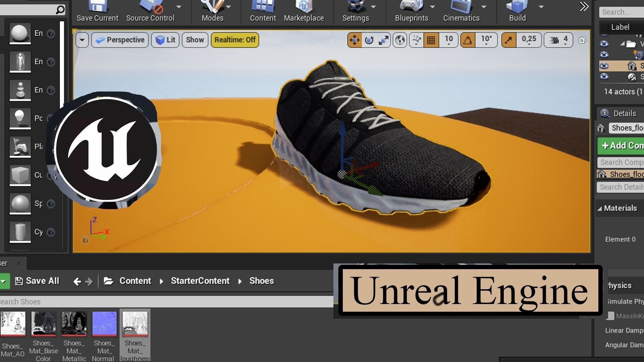Select the Player Start entry icon
The image size is (644, 362).
pyautogui.click(x=20, y=147)
